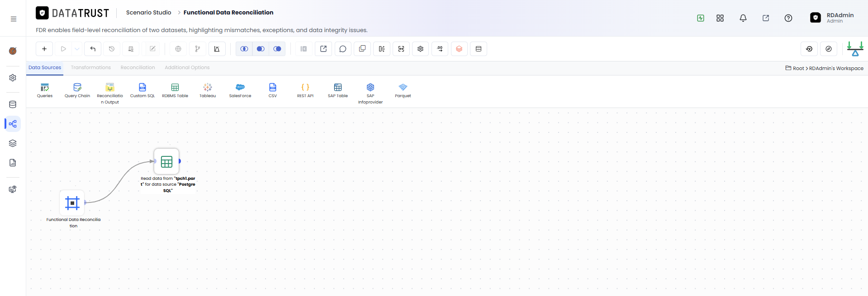Toggle the middle join overlap mode
This screenshot has width=868, height=296.
coord(261,49)
